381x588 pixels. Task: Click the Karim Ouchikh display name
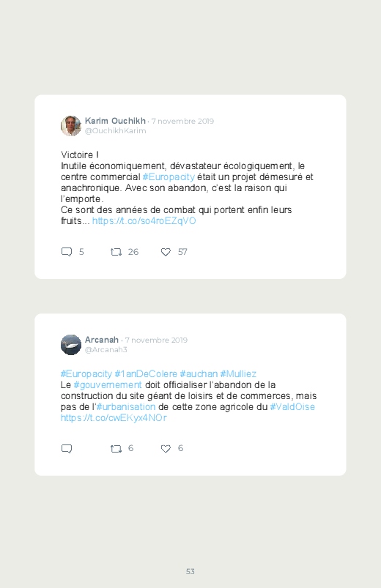coord(115,121)
